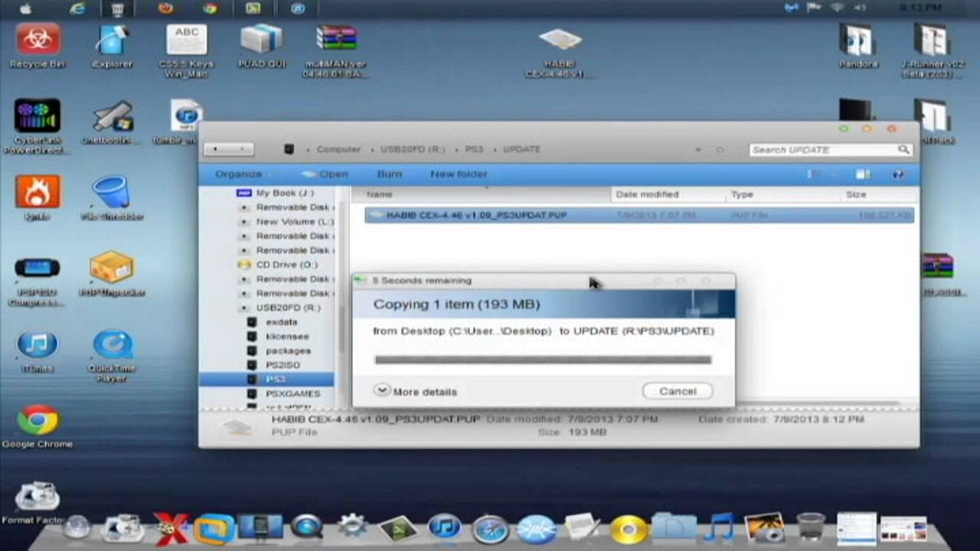Open the Recycle Bin desktop icon
Image resolution: width=980 pixels, height=551 pixels.
click(x=37, y=46)
